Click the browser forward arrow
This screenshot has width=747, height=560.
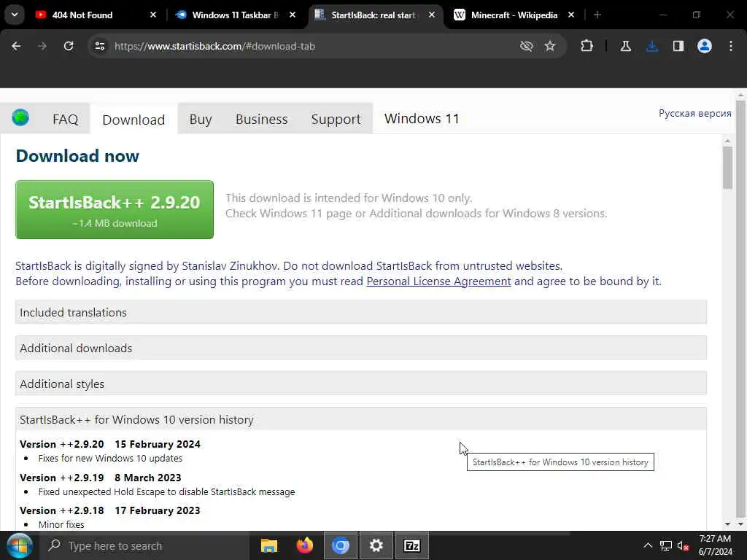point(42,46)
